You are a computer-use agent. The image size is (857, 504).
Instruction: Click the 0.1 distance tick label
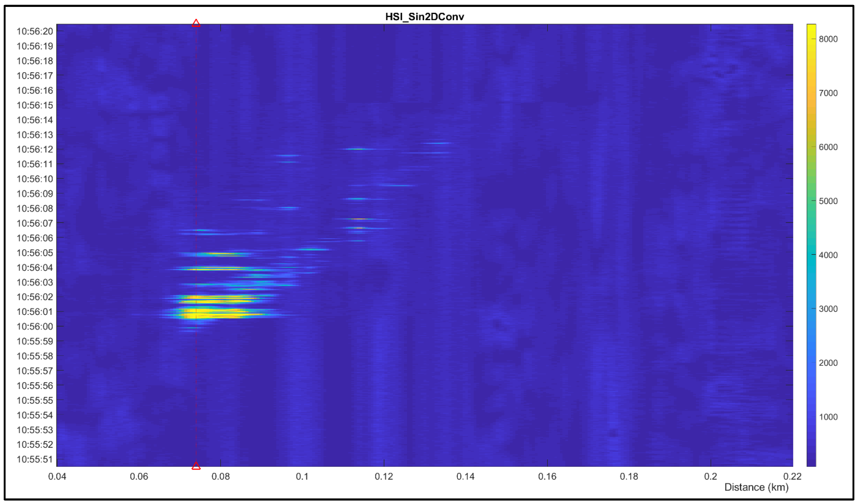(302, 476)
